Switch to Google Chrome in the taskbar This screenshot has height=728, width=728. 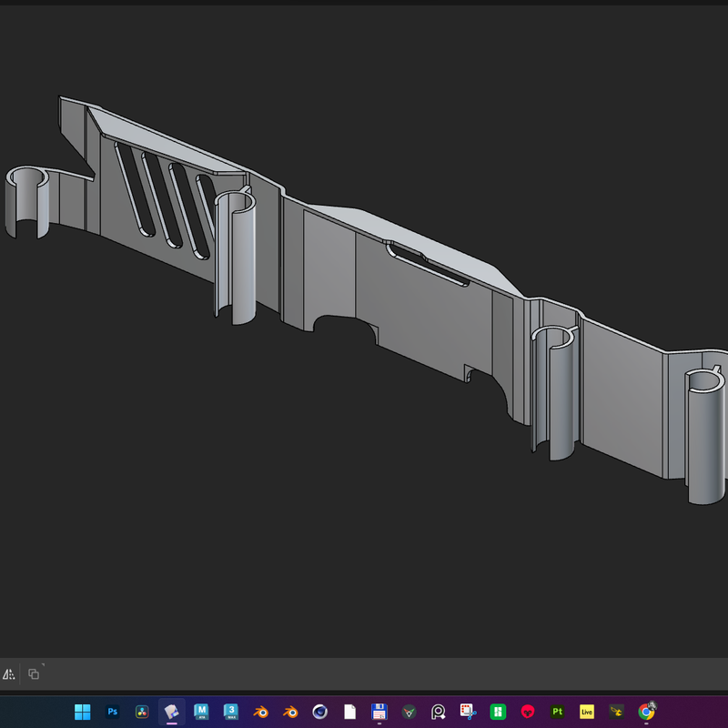(x=646, y=711)
